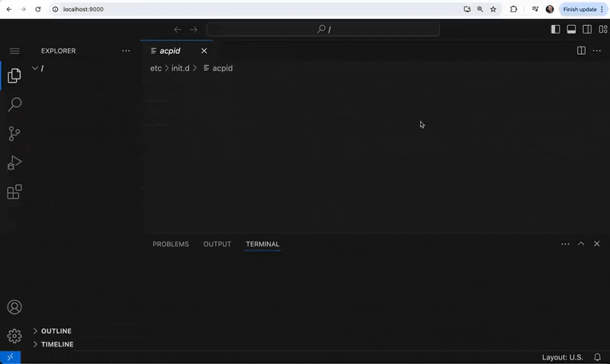The height and width of the screenshot is (364, 610).
Task: Open the Extensions view
Action: click(x=14, y=192)
